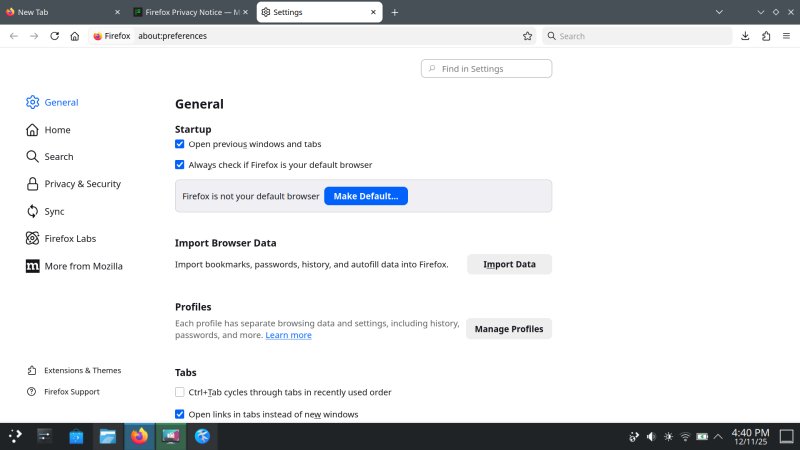Screen dimensions: 800x450
Task: Open the volume control tray icon
Action: pos(651,437)
